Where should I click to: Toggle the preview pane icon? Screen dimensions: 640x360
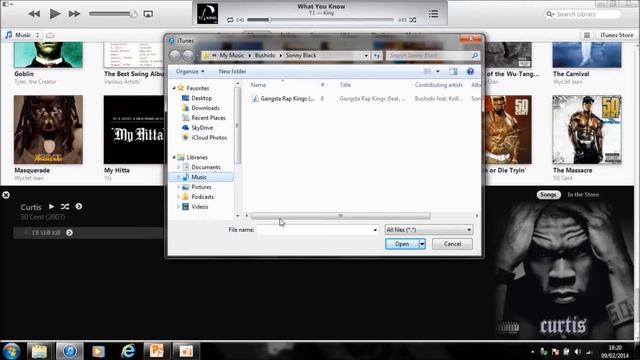pos(453,71)
